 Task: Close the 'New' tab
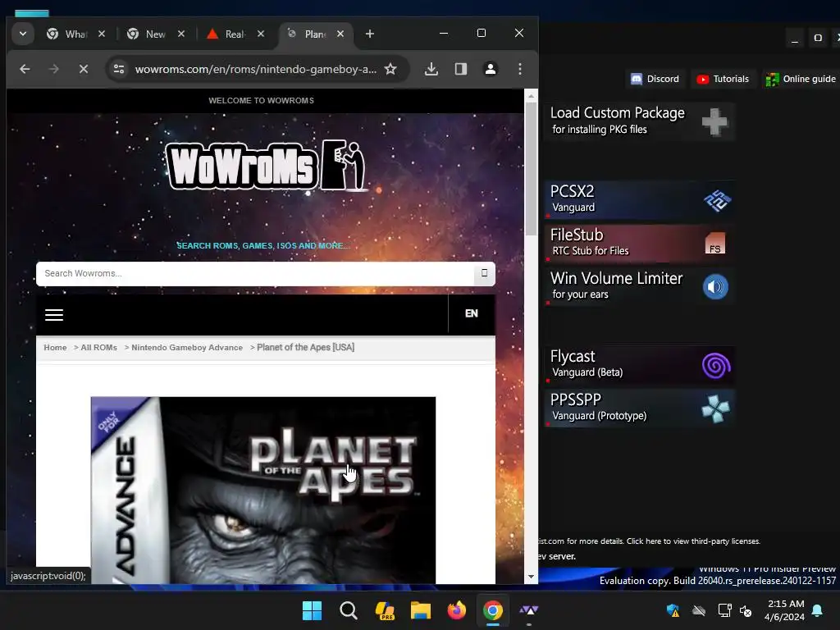181,34
